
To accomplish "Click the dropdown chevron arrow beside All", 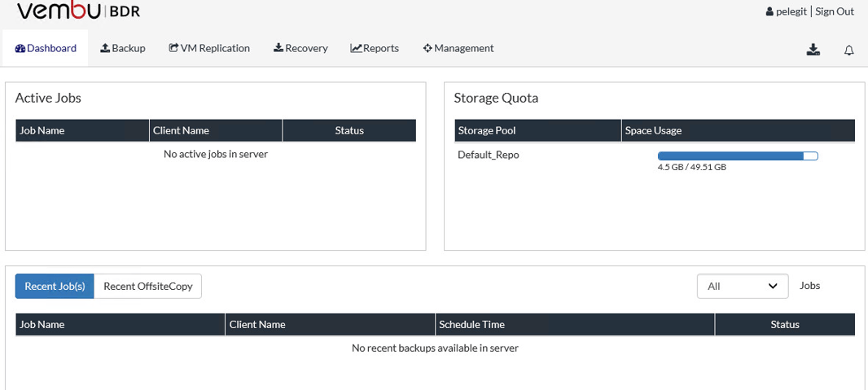I will 774,286.
